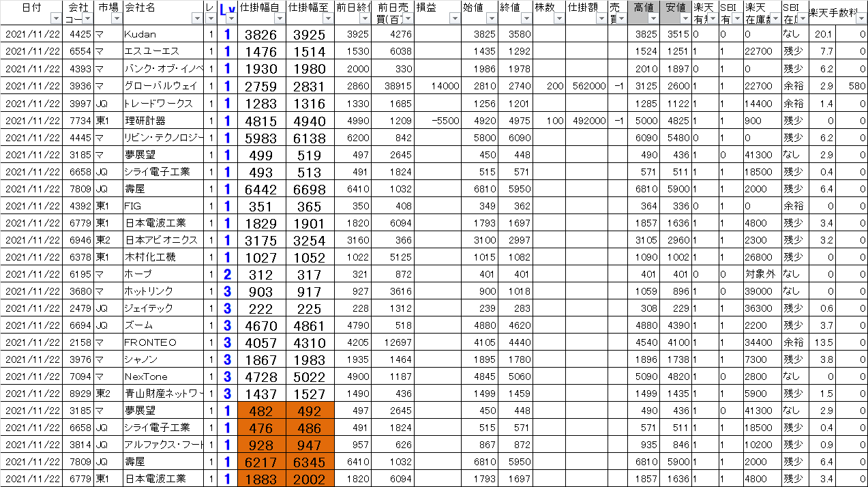This screenshot has width=868, height=487.
Task: Select the loss cell showing -5500
Action: (x=438, y=120)
